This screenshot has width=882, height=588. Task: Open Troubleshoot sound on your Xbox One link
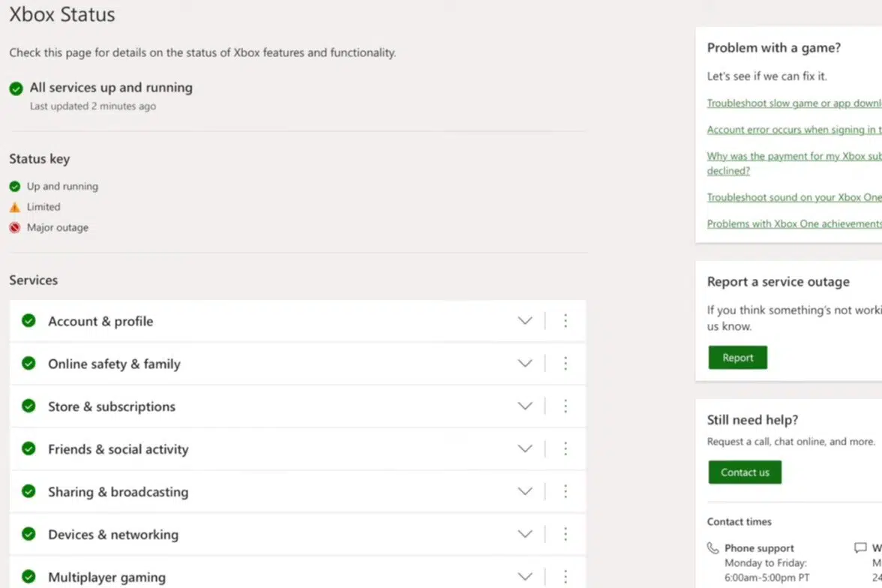click(x=794, y=197)
